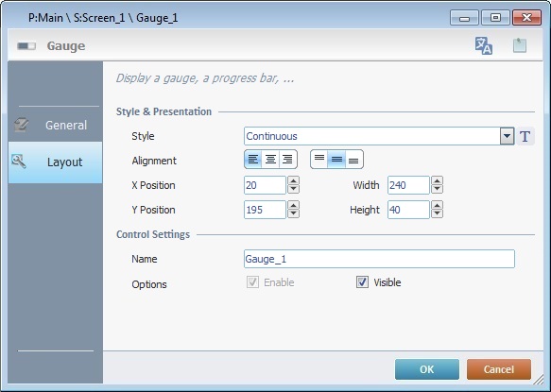Confirm with the OK button
Image resolution: width=551 pixels, height=392 pixels.
tap(427, 369)
